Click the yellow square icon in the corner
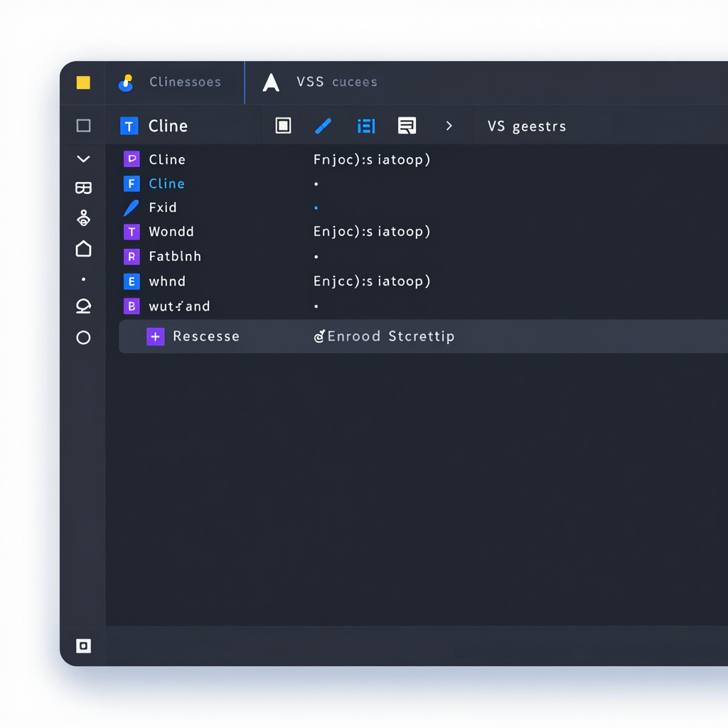 83,82
